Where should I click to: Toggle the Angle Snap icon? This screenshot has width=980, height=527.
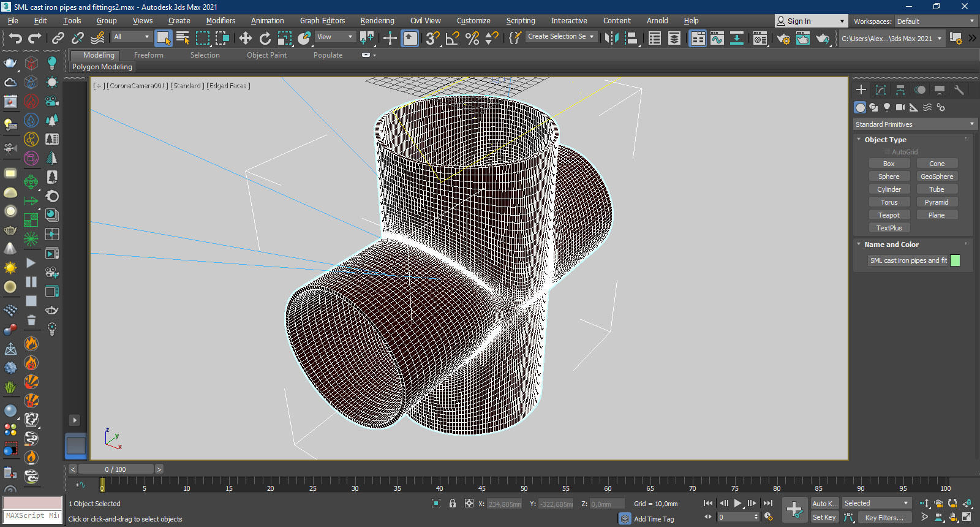(x=453, y=39)
